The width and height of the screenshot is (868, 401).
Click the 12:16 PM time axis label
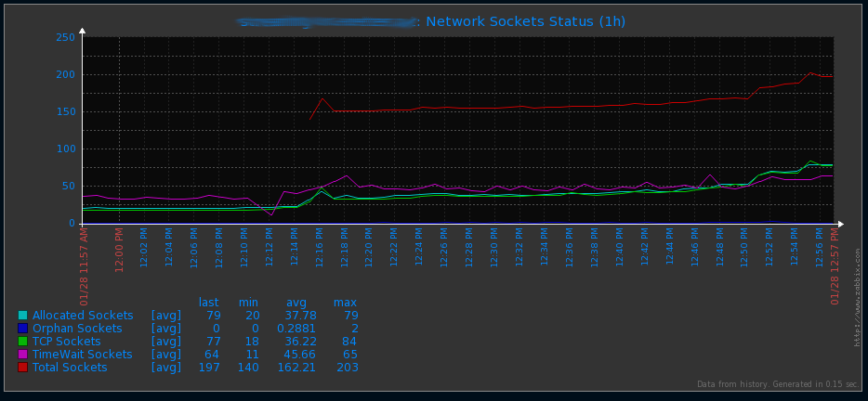tap(319, 249)
